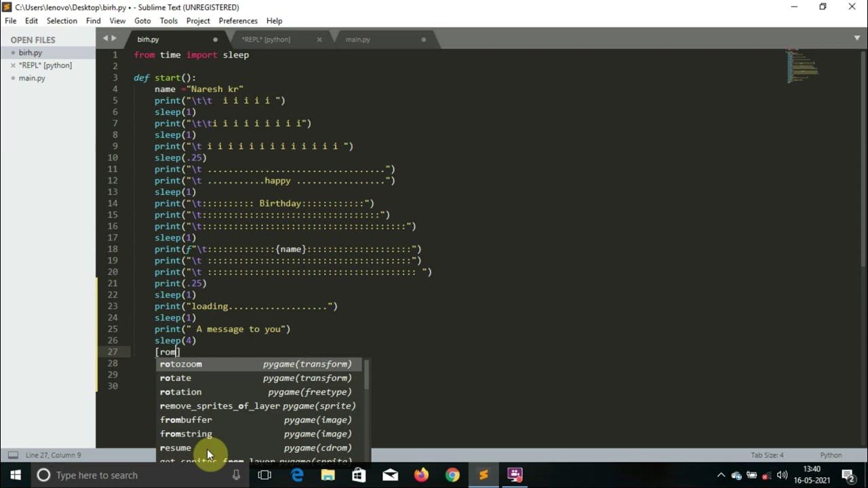Open the tab list dropdown arrow
868x488 pixels.
pyautogui.click(x=857, y=39)
